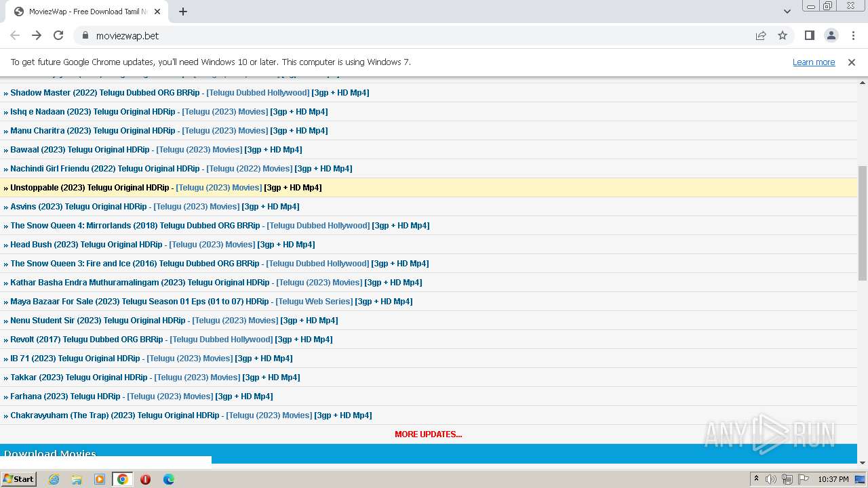Viewport: 868px width, 488px height.
Task: Open the Chrome three-dot menu
Action: 852,35
